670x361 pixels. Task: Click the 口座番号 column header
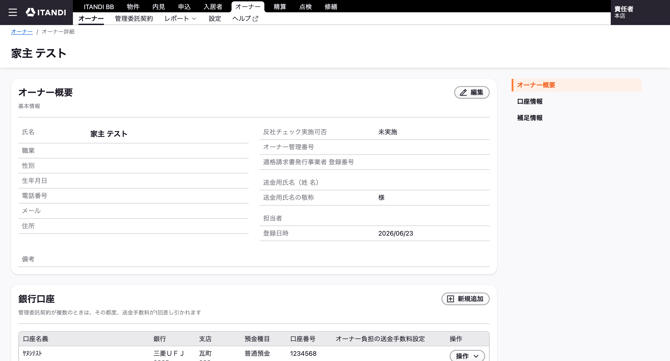[303, 339]
